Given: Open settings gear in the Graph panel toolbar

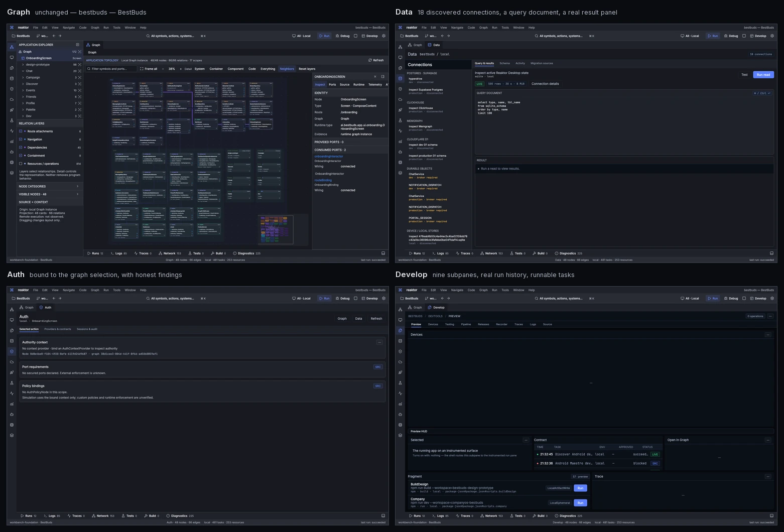Looking at the screenshot, I should [x=384, y=36].
